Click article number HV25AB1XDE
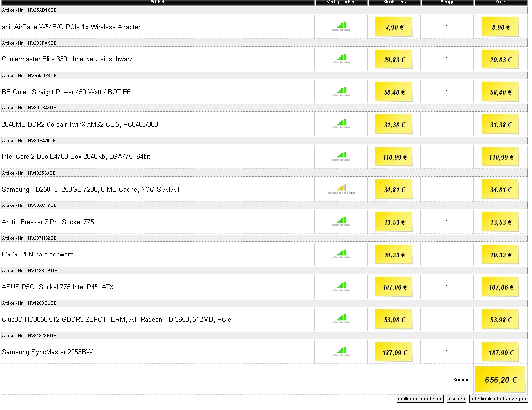 click(43, 10)
